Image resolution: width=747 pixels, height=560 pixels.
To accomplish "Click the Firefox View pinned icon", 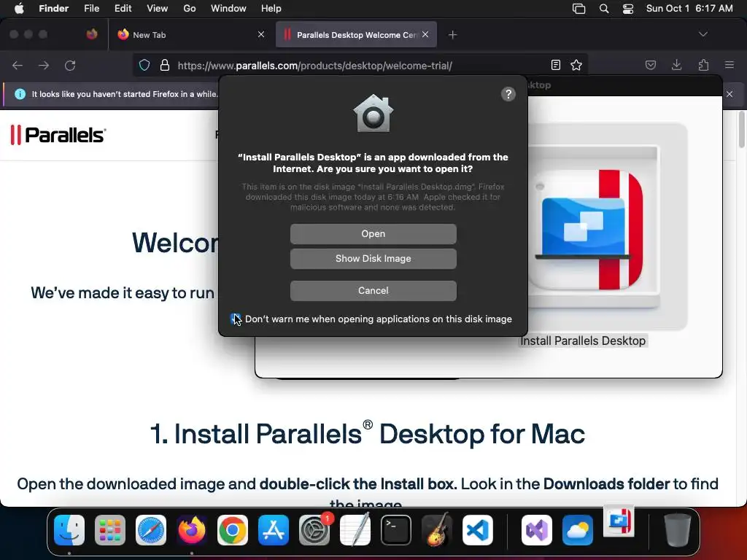I will tap(92, 34).
